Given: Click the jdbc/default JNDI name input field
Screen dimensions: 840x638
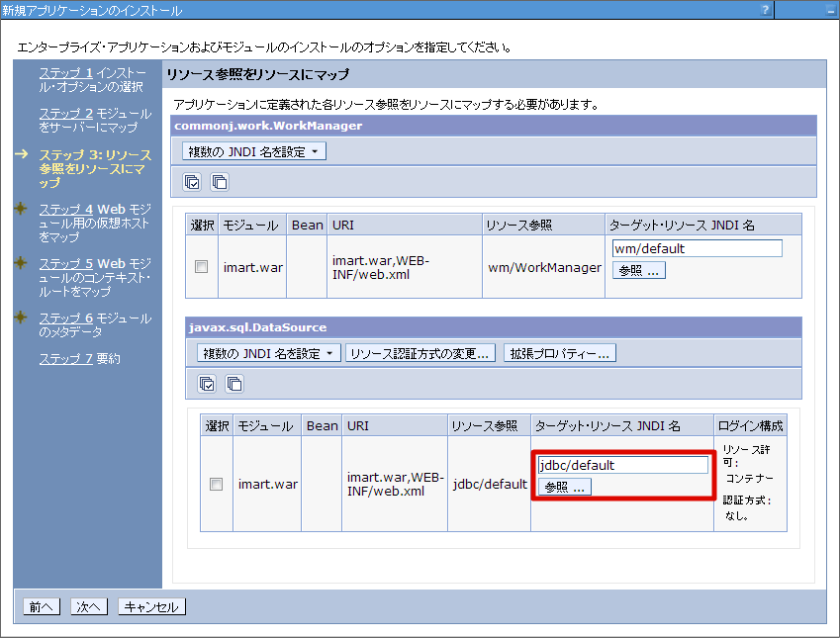Looking at the screenshot, I should click(x=622, y=465).
